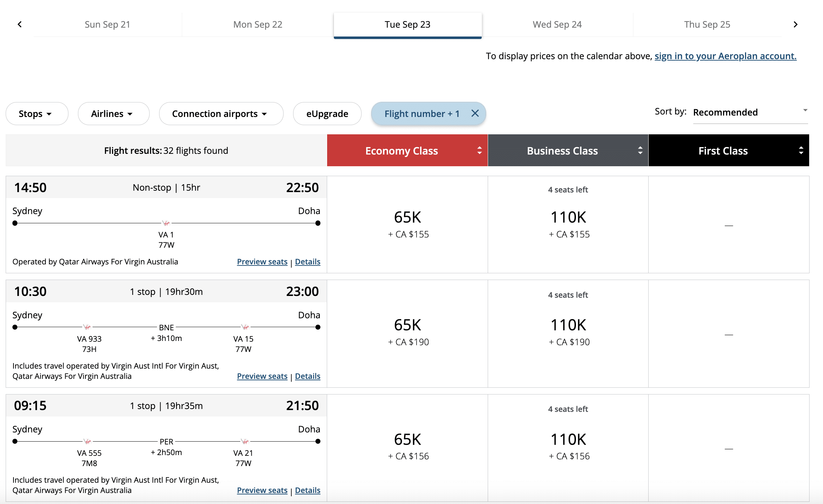Remove Flight number filter with X
The width and height of the screenshot is (823, 504).
pyautogui.click(x=475, y=113)
